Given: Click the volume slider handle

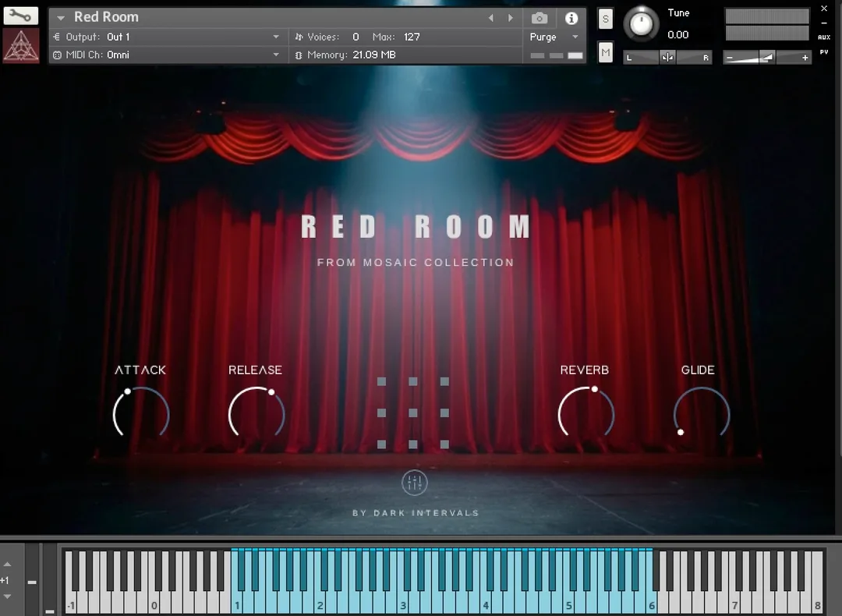Looking at the screenshot, I should pyautogui.click(x=768, y=57).
